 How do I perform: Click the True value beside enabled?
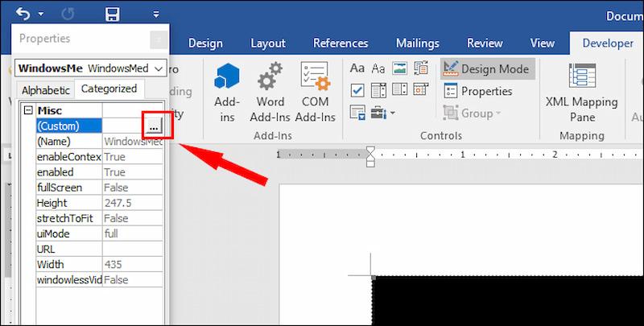pos(133,172)
